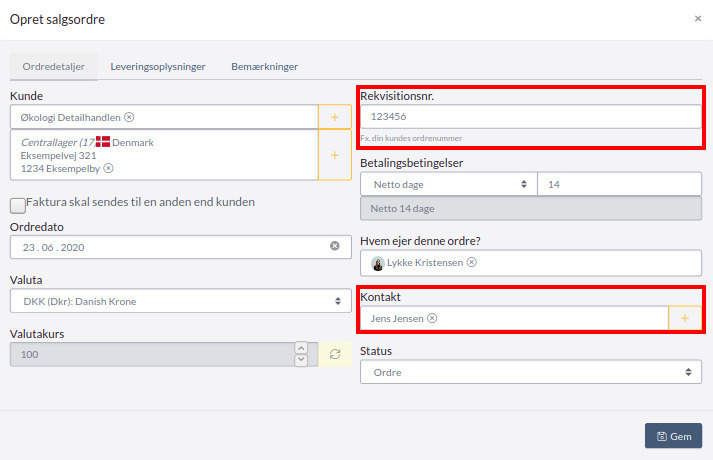Switch to the Leveringsoplysninger tab
Image resolution: width=713 pixels, height=460 pixels.
point(158,67)
